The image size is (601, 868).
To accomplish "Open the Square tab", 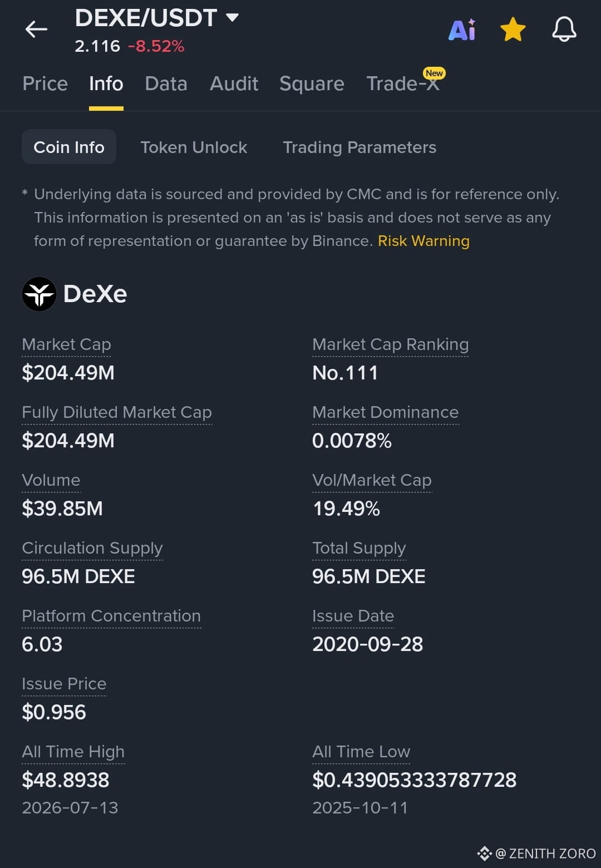I will pyautogui.click(x=312, y=83).
